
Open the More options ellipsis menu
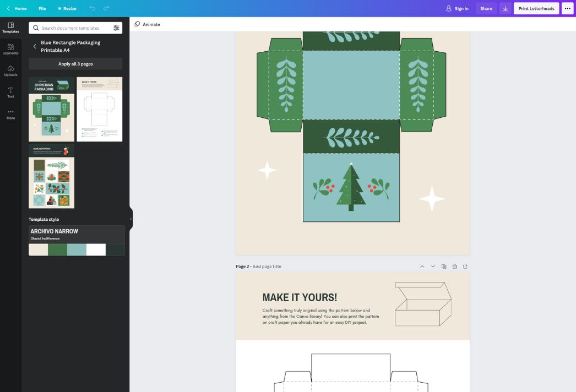(x=567, y=8)
